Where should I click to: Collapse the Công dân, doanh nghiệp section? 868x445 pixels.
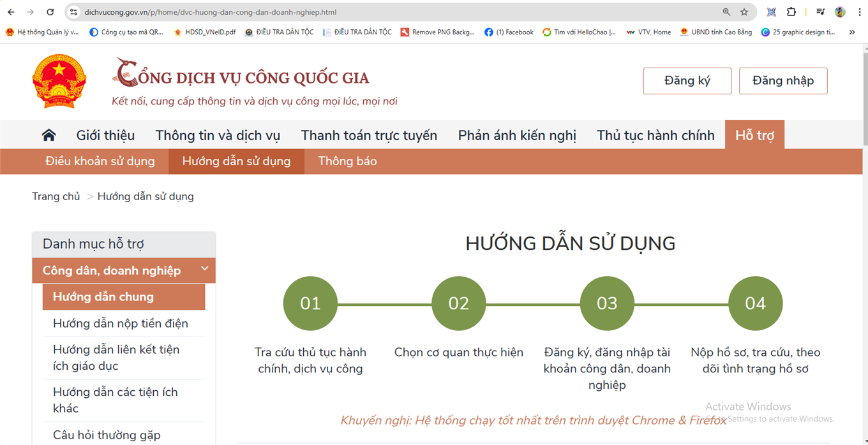click(x=204, y=269)
